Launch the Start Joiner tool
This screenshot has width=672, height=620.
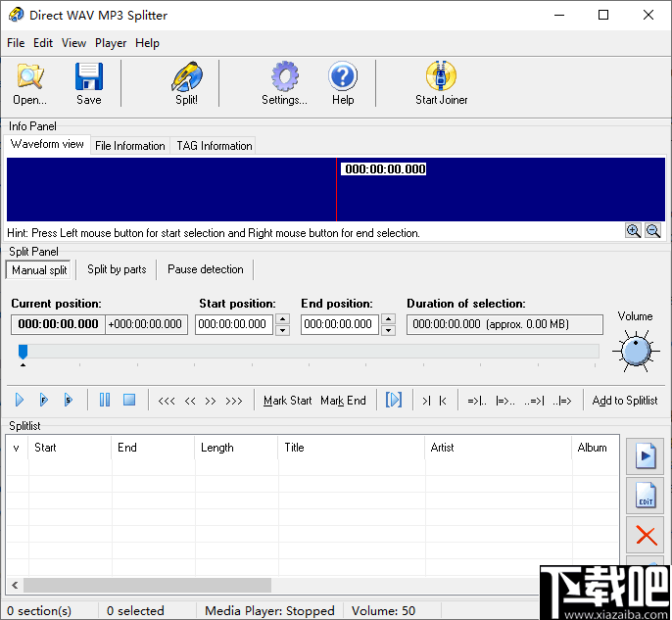tap(441, 84)
